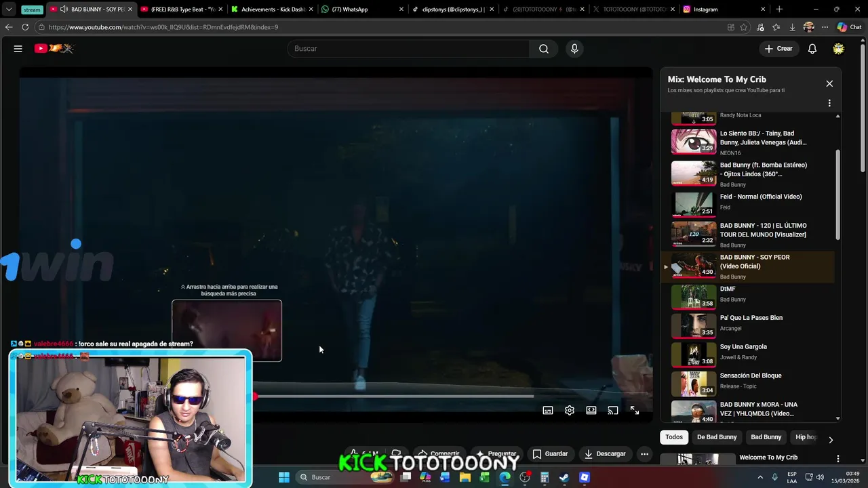The image size is (868, 488).
Task: Open the YouTube account avatar menu
Action: point(839,49)
